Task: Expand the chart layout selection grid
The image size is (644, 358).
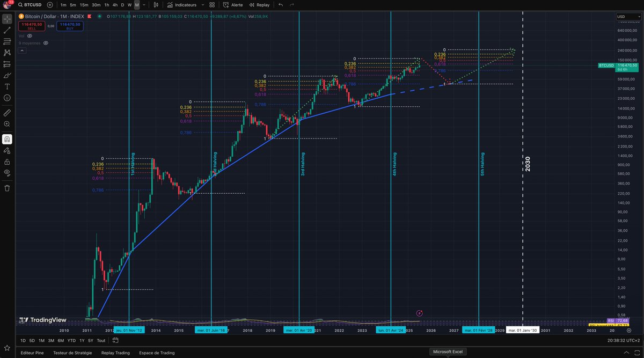Action: point(212,5)
